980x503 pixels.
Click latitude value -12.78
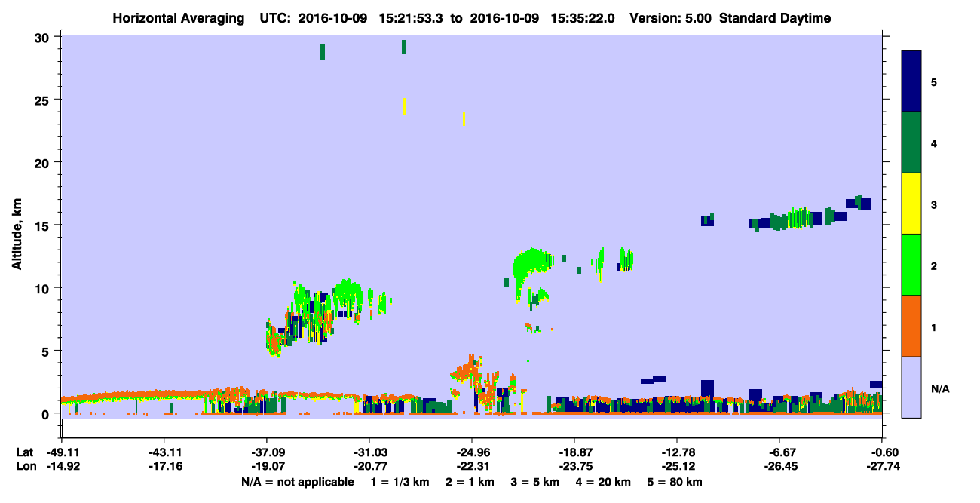(676, 452)
